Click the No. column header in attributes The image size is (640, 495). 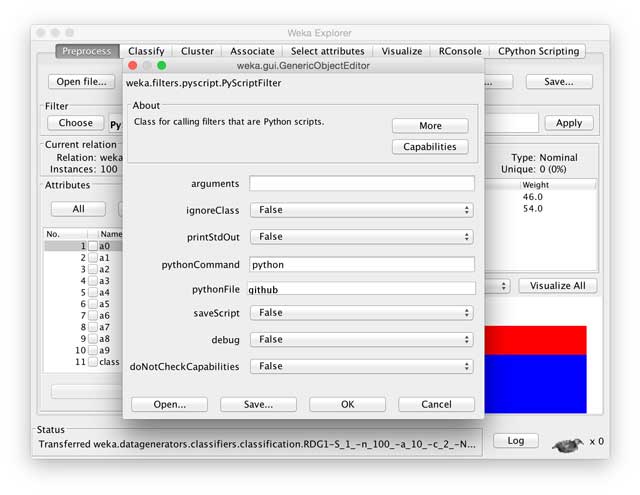(65, 234)
